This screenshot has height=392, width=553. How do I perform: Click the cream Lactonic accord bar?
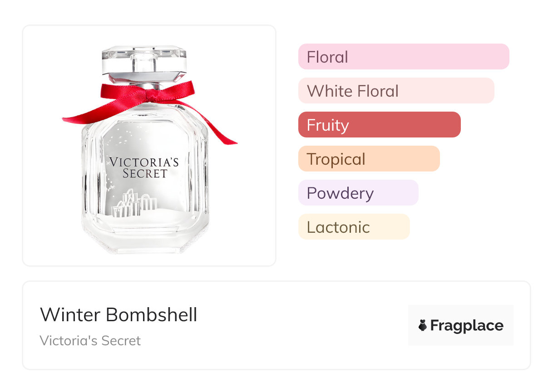click(354, 227)
